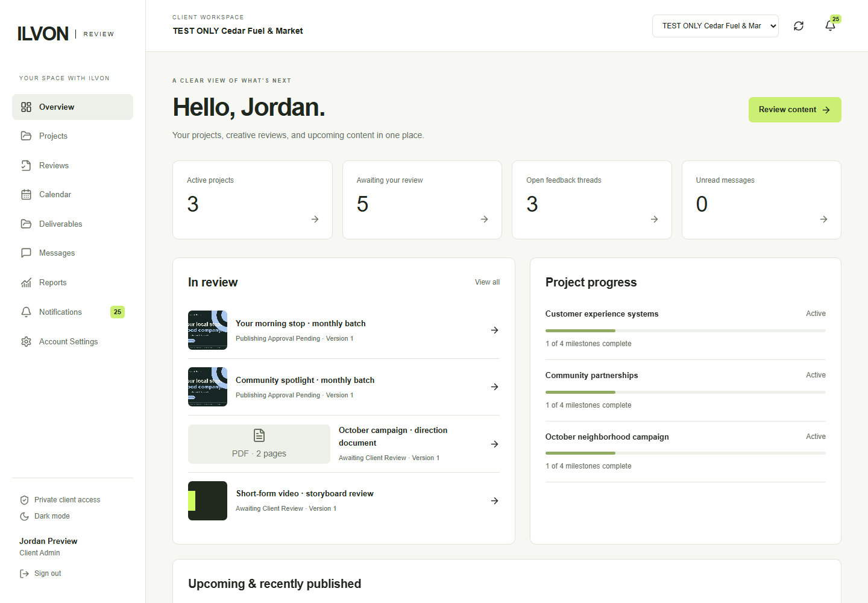Click the Notifications bell icon in sidebar
The image size is (868, 603).
[x=26, y=312]
